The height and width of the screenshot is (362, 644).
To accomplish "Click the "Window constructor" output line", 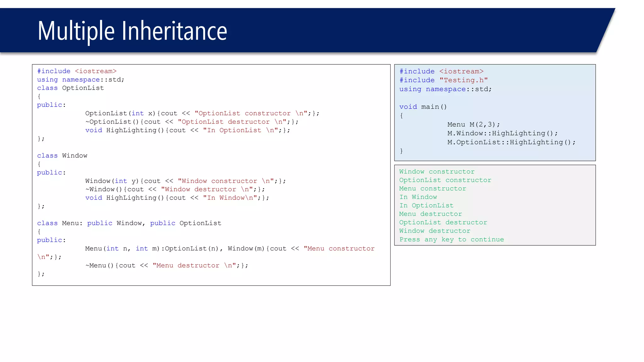I will coord(436,172).
